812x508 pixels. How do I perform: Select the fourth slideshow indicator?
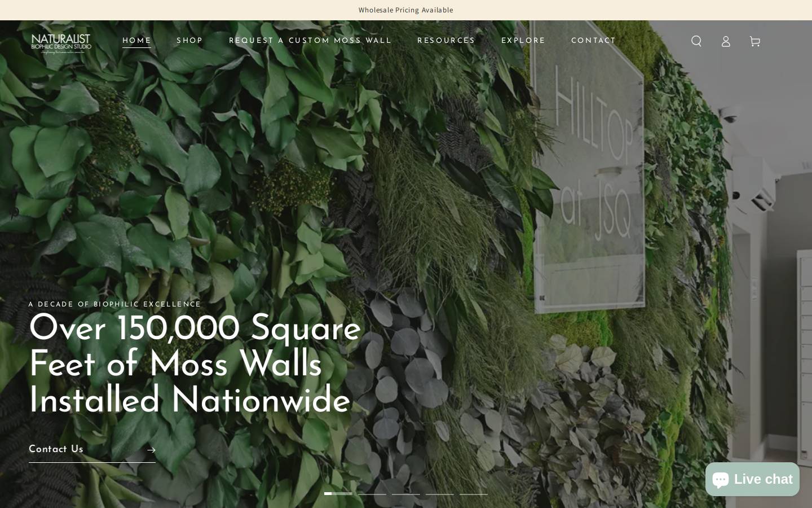pyautogui.click(x=440, y=494)
